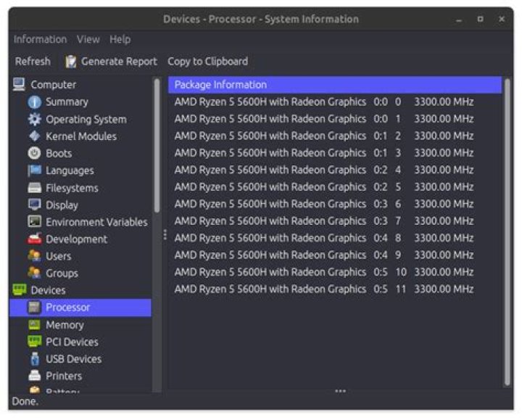Click the Memory module icon
This screenshot has height=420, width=522.
35,325
